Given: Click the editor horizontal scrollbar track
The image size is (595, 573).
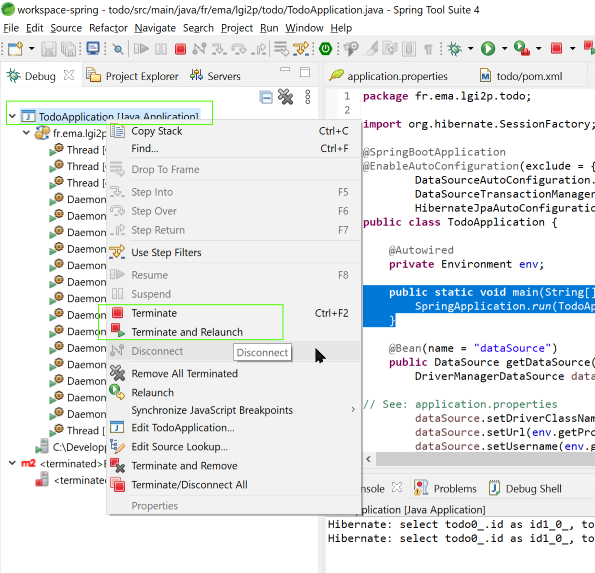Looking at the screenshot, I should click(x=485, y=459).
